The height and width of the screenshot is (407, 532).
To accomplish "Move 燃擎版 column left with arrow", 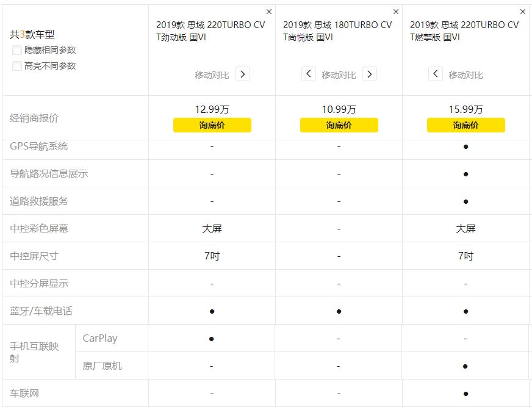I will 436,74.
